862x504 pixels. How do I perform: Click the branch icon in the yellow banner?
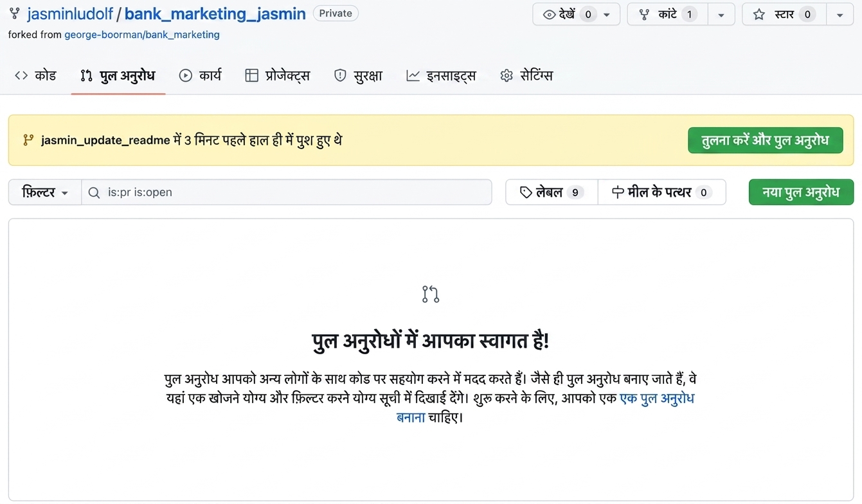click(28, 139)
